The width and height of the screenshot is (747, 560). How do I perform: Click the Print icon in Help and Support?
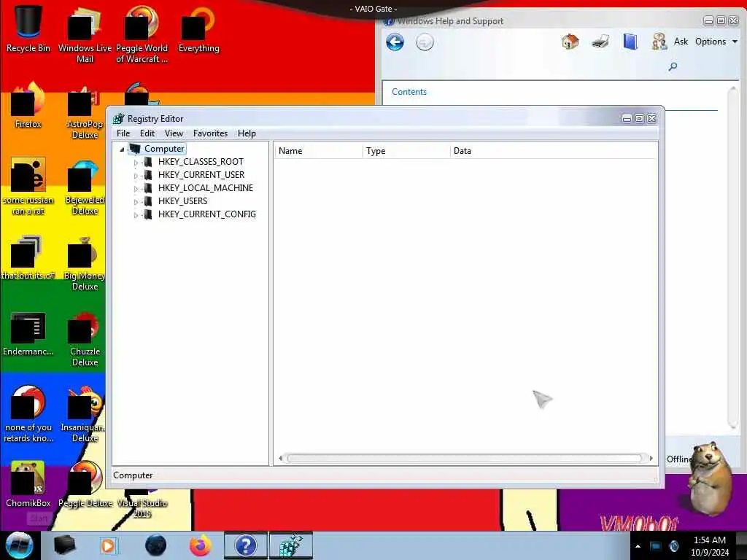coord(600,42)
